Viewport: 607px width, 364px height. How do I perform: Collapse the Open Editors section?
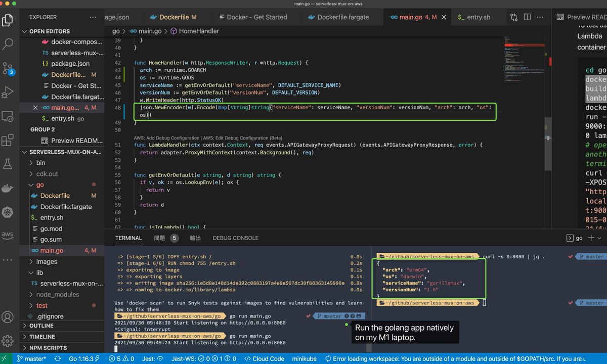(x=50, y=31)
